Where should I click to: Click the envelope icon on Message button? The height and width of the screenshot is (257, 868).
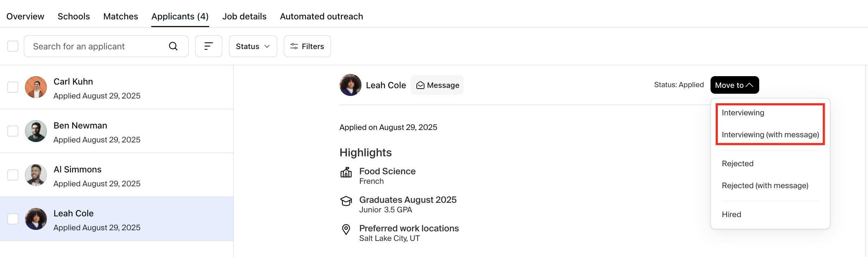pyautogui.click(x=420, y=85)
